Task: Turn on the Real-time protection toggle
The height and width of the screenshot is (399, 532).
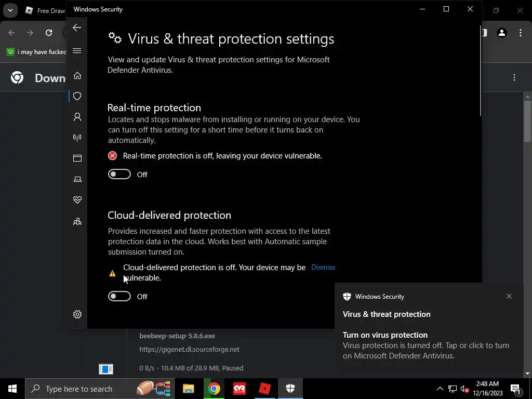Action: click(x=119, y=174)
